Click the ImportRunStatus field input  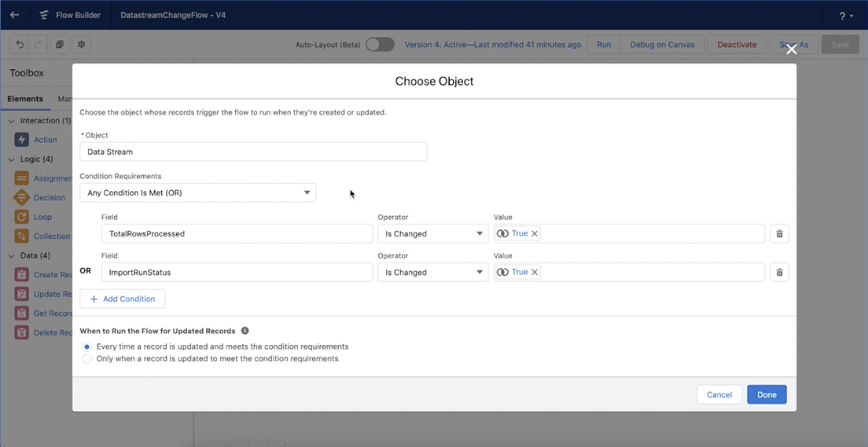[237, 272]
